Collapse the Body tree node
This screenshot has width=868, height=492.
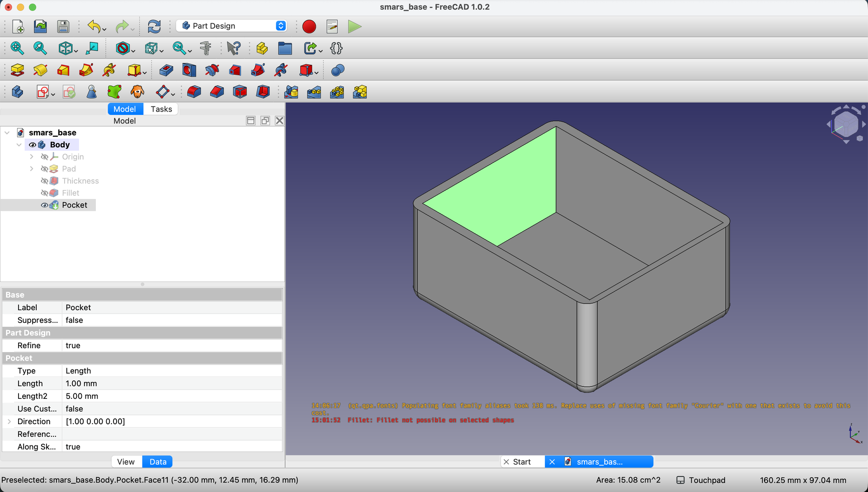click(19, 145)
